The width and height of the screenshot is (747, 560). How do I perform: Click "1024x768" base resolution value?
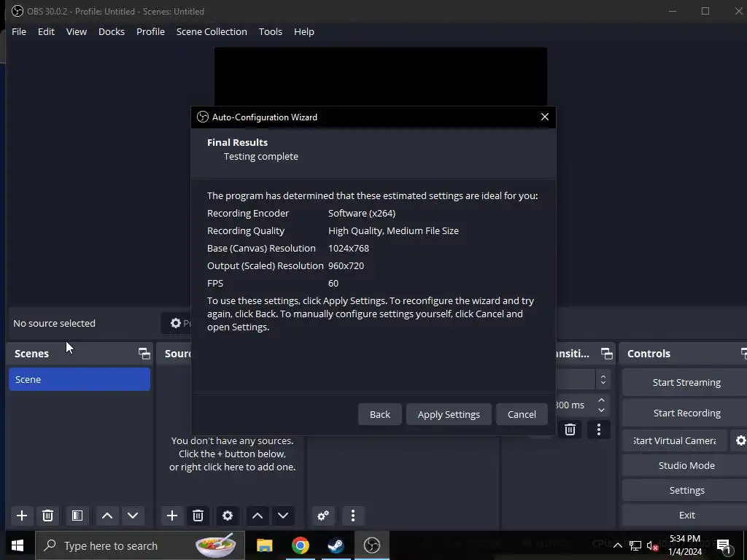click(x=349, y=248)
